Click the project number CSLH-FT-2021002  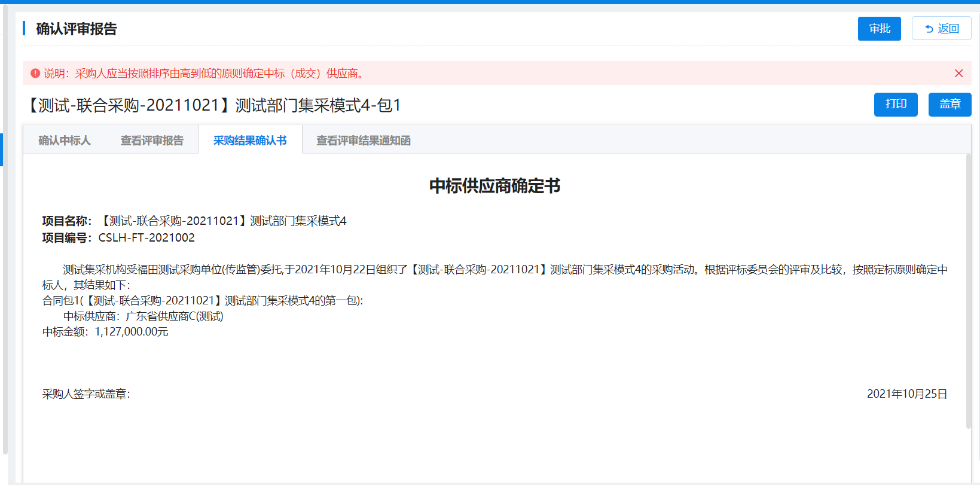146,237
